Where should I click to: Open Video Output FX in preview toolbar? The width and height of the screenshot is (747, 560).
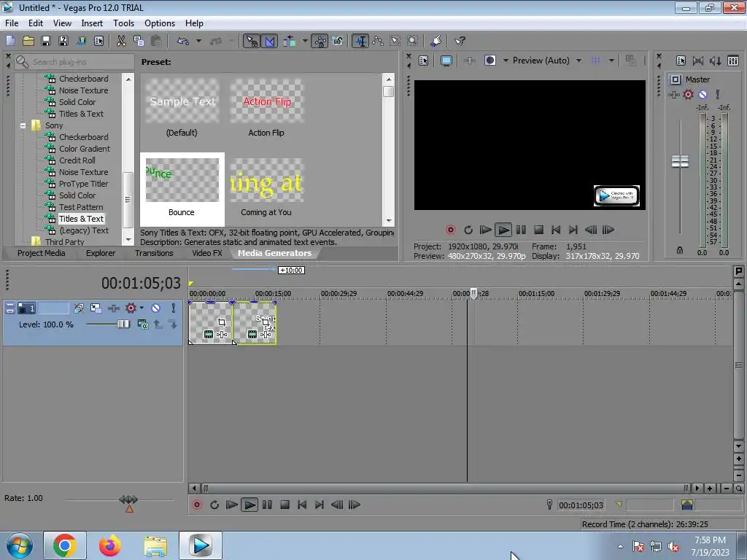[x=469, y=61]
